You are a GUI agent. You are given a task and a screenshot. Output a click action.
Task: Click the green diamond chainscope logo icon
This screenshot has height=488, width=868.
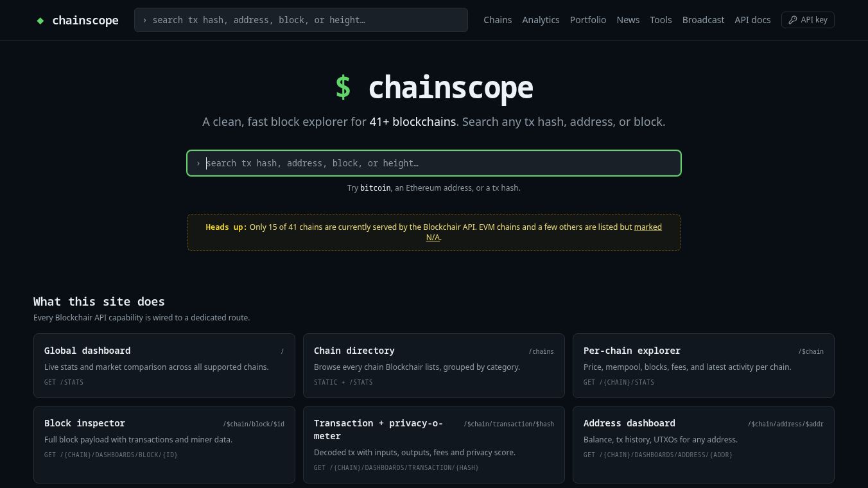pyautogui.click(x=40, y=21)
